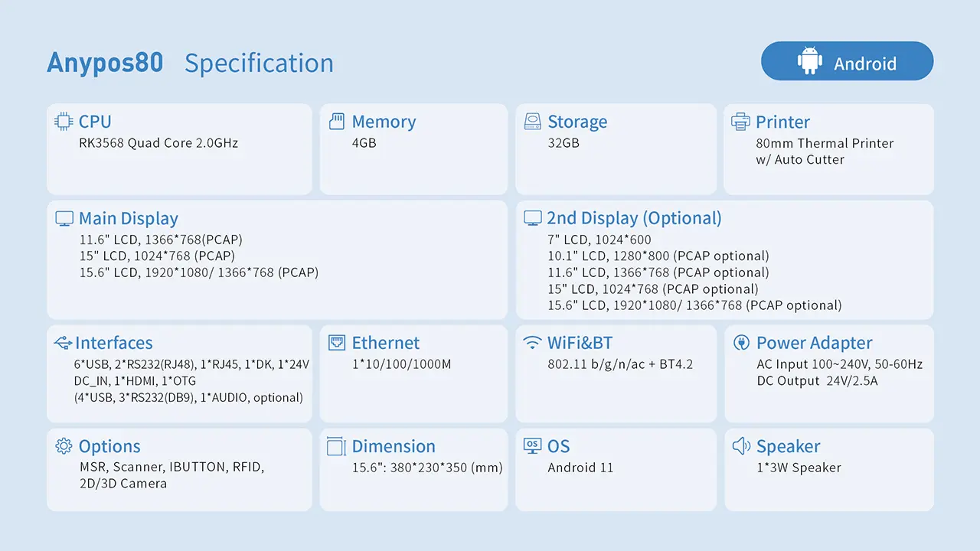Click the Power Adapter plug icon

click(x=740, y=342)
